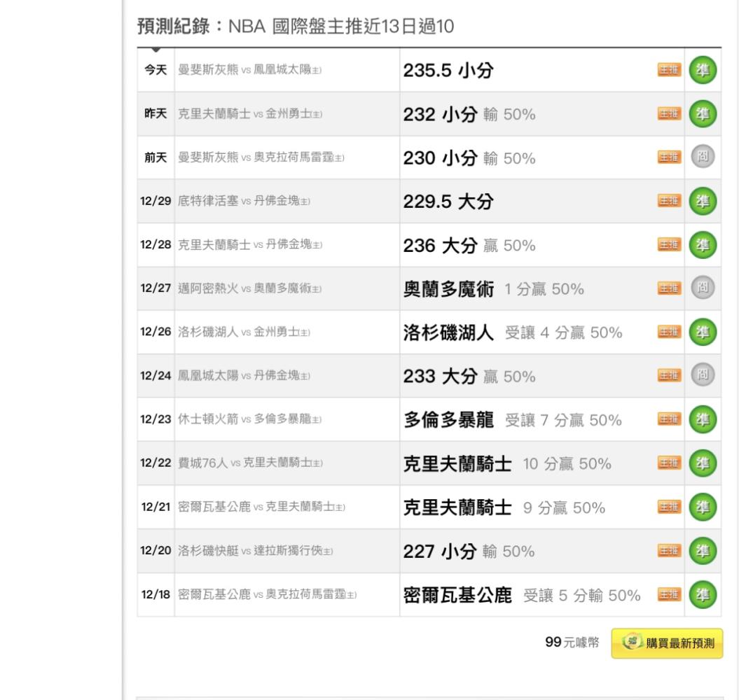Image resolution: width=746 pixels, height=700 pixels.
Task: Select the 克里夫蘭騎士 9 分贏 prediction
Action: pos(504,507)
